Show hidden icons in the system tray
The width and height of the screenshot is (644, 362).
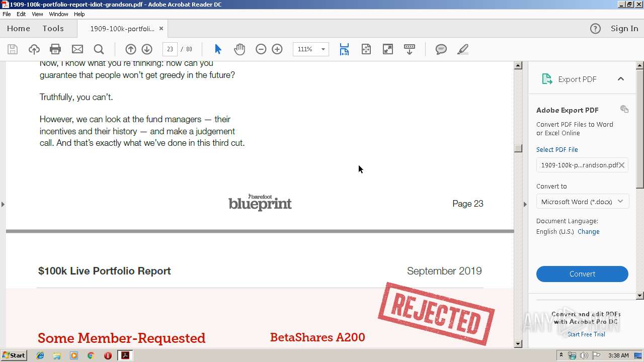[561, 355]
